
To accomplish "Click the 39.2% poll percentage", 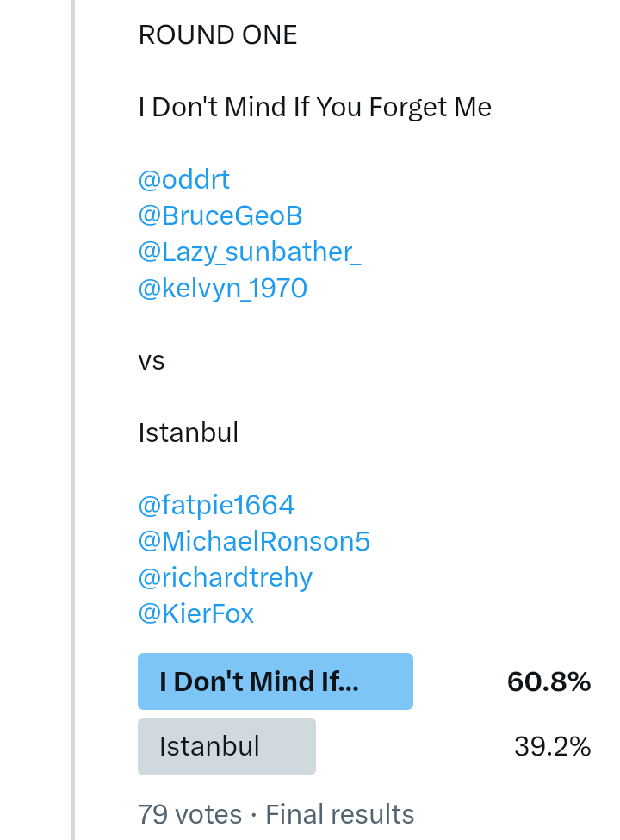I will point(552,746).
